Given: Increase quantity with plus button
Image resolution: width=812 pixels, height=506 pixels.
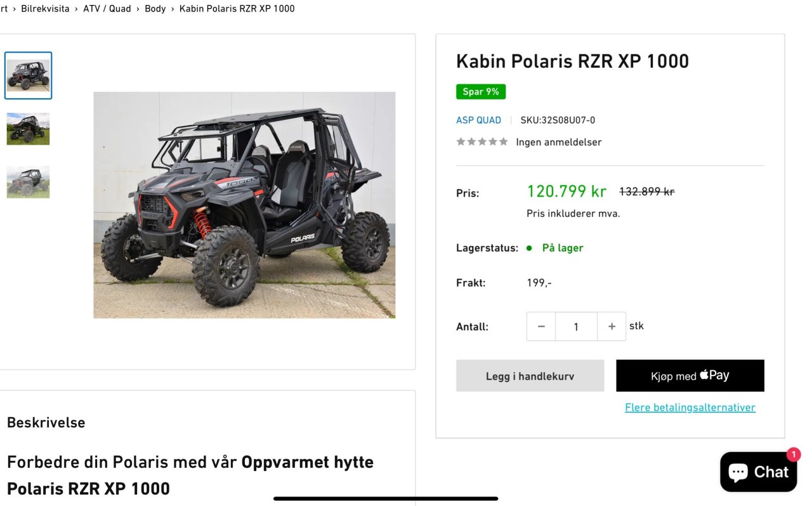Looking at the screenshot, I should tap(612, 327).
